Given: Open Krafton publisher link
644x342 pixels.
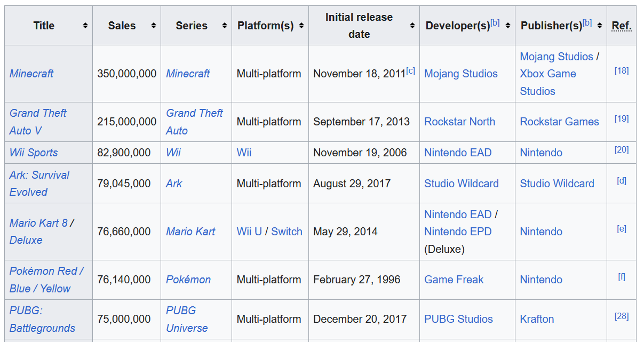Looking at the screenshot, I should coord(537,319).
